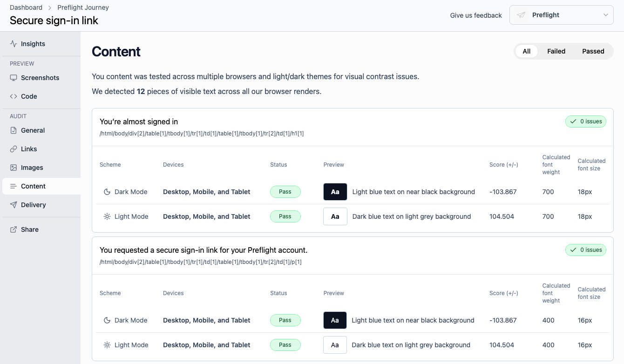Image resolution: width=624 pixels, height=364 pixels.
Task: Expand the Score column header
Action: (503, 164)
